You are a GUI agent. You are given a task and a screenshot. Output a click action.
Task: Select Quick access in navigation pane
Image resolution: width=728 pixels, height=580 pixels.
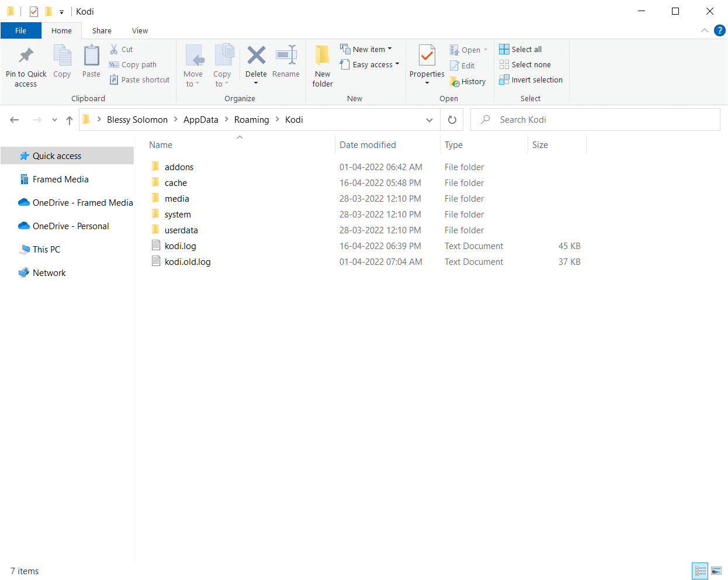click(x=67, y=156)
